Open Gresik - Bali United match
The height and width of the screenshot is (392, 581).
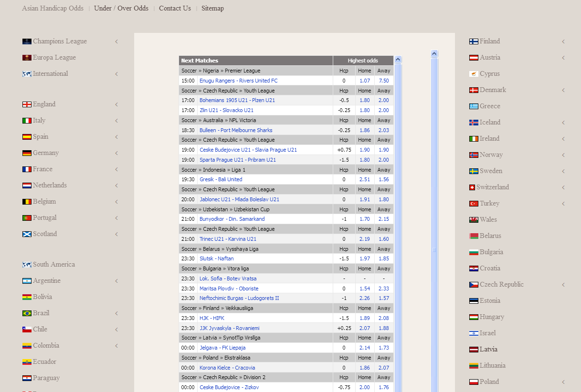point(221,179)
